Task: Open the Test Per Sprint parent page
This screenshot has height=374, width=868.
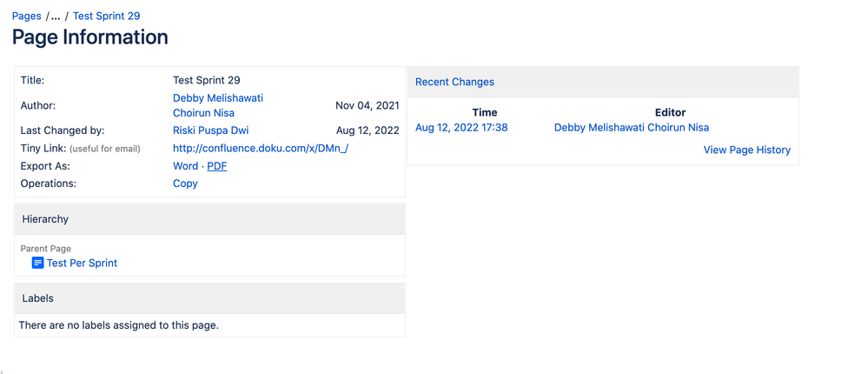Action: pyautogui.click(x=82, y=264)
